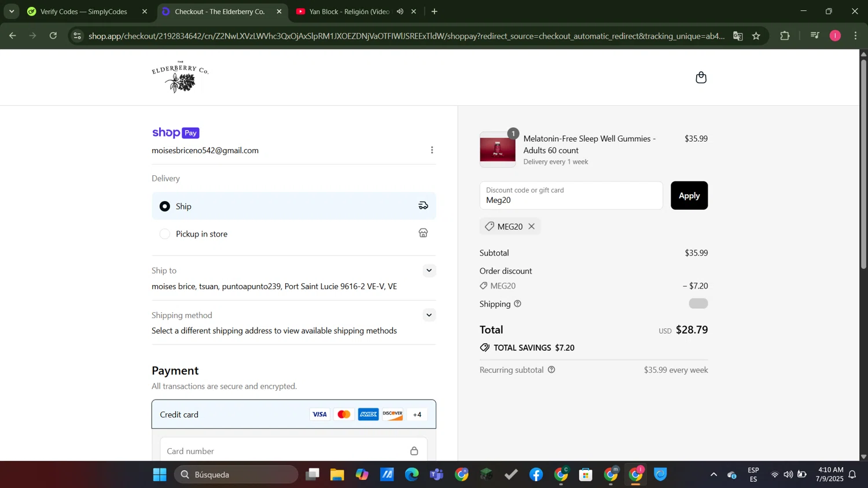Image resolution: width=868 pixels, height=488 pixels.
Task: Click the card number lock icon
Action: click(414, 451)
